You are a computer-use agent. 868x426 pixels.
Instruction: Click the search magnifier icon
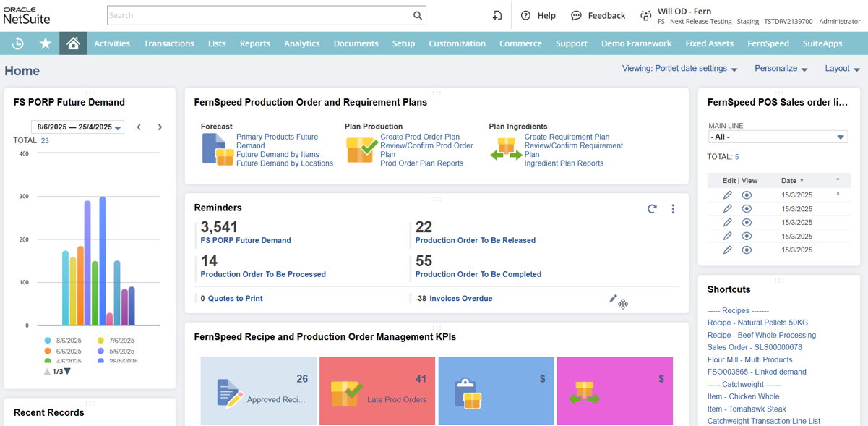click(x=418, y=15)
